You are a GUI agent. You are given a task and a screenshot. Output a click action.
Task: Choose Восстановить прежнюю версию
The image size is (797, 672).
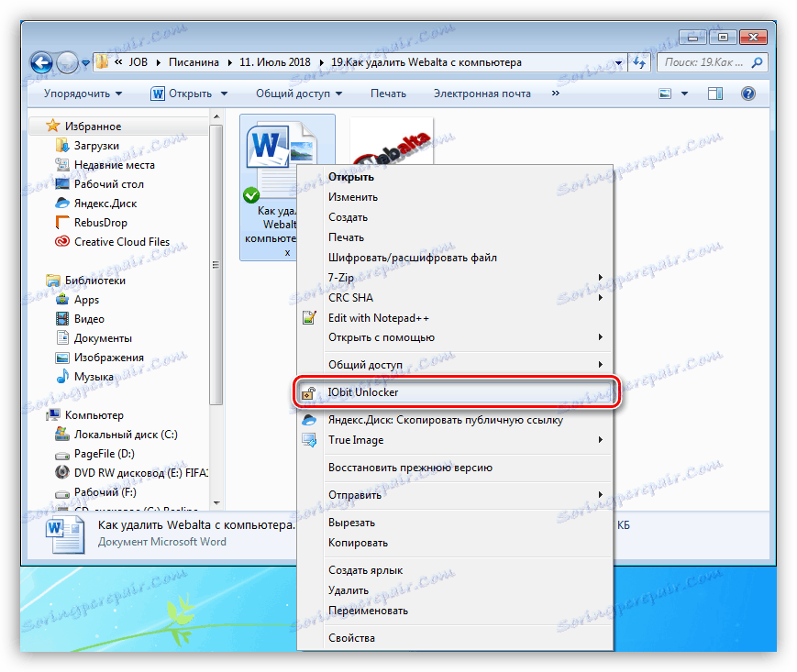[x=456, y=468]
